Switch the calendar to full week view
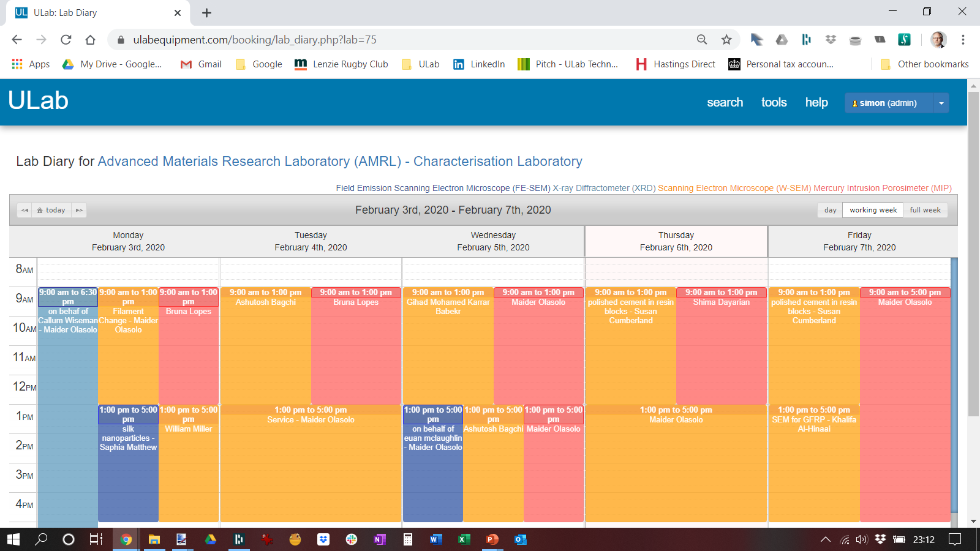The width and height of the screenshot is (980, 551). tap(925, 209)
